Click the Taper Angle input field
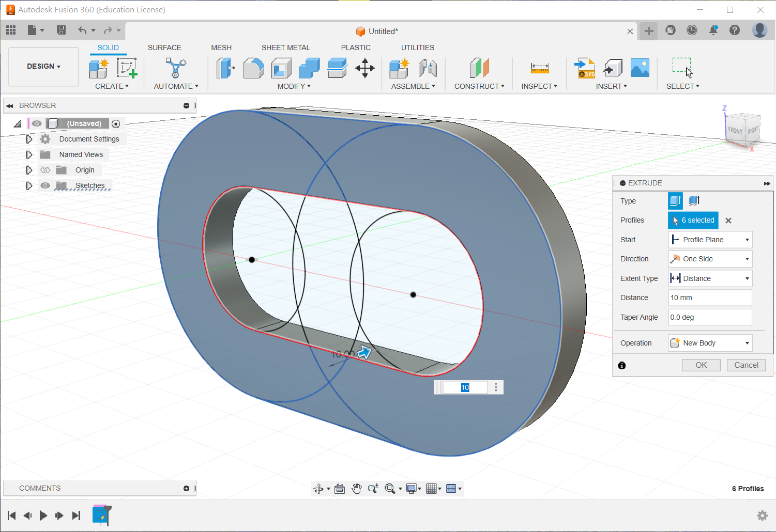The width and height of the screenshot is (776, 532). click(x=710, y=317)
